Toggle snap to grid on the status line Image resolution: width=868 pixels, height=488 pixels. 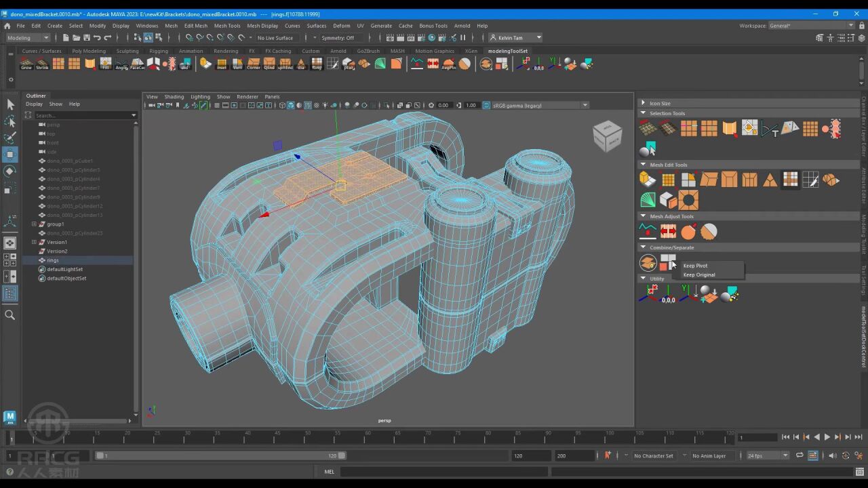pos(189,37)
